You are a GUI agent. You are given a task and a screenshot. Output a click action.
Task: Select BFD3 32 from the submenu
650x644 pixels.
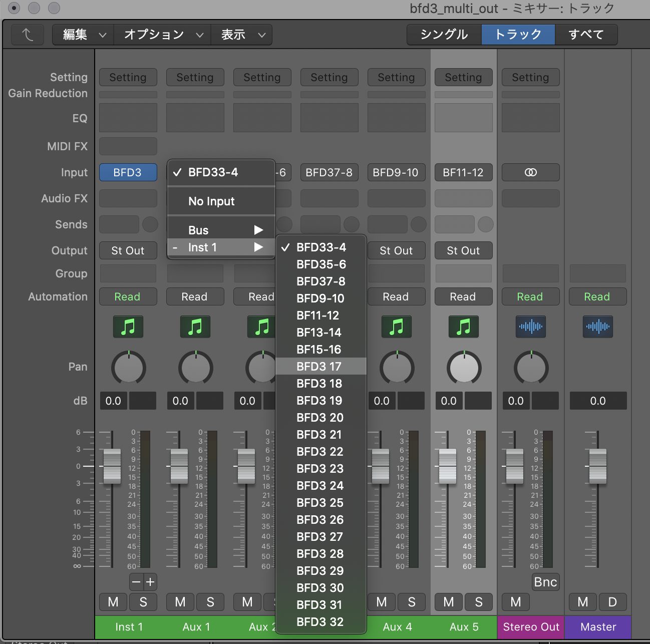321,622
